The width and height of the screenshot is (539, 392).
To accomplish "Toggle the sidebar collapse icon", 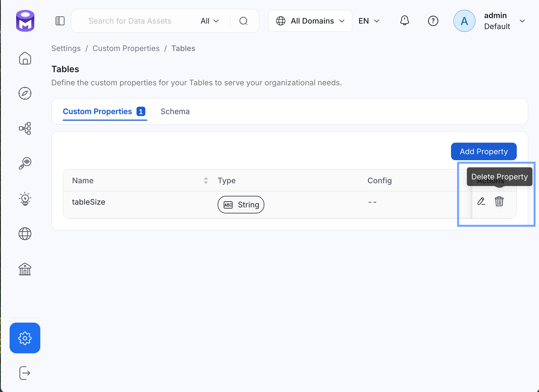I will (60, 21).
